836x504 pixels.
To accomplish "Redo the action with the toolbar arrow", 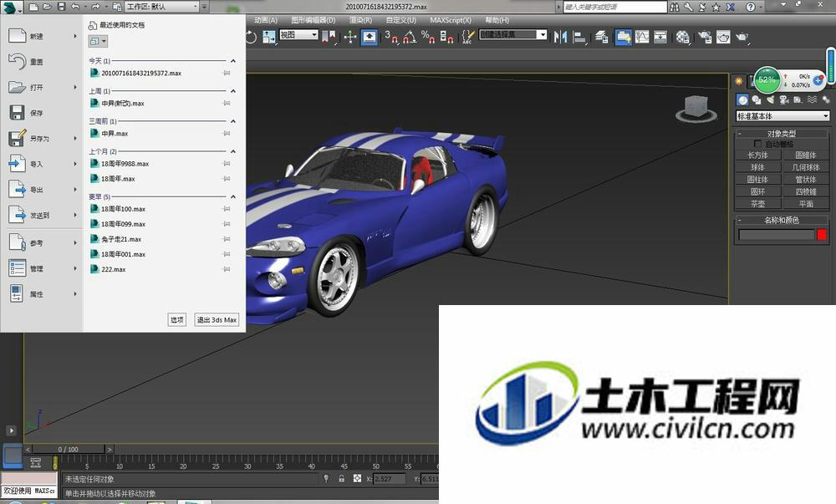I will tap(95, 7).
